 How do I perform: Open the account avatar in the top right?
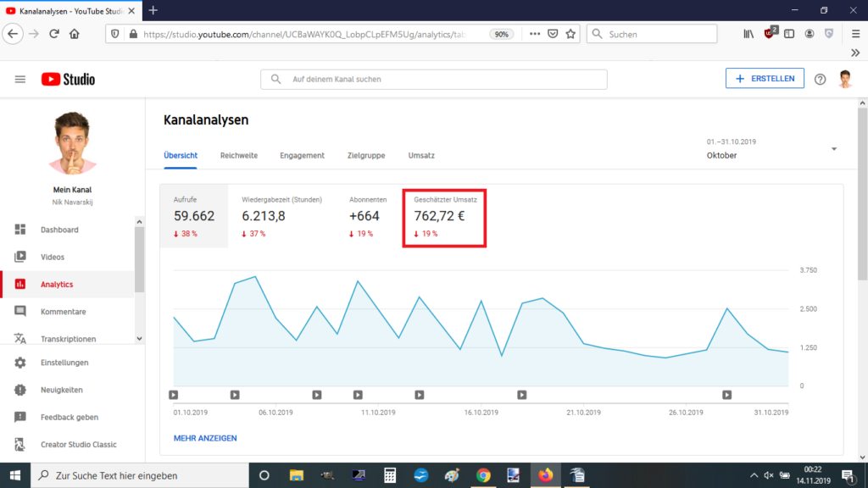[845, 79]
